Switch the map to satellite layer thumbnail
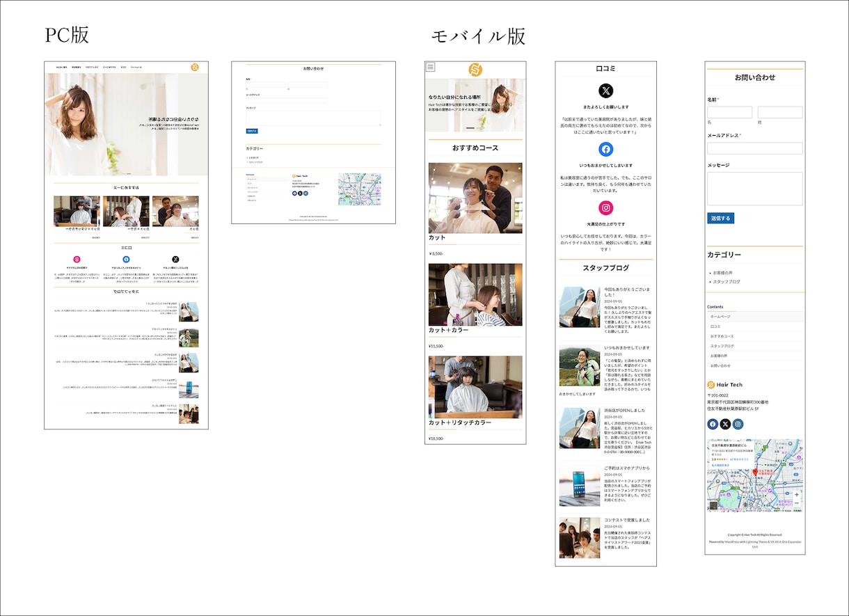 [713, 505]
